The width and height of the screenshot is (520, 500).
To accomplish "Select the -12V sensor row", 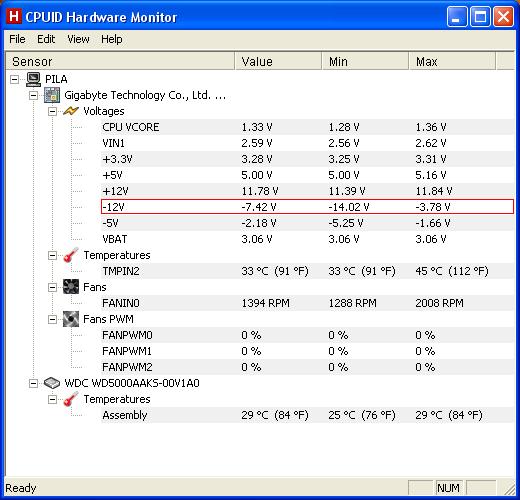I will pyautogui.click(x=307, y=207).
